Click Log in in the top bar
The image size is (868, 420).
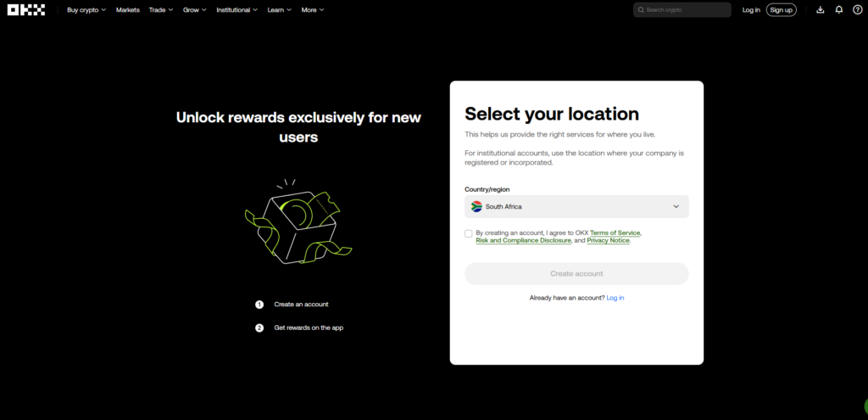751,10
